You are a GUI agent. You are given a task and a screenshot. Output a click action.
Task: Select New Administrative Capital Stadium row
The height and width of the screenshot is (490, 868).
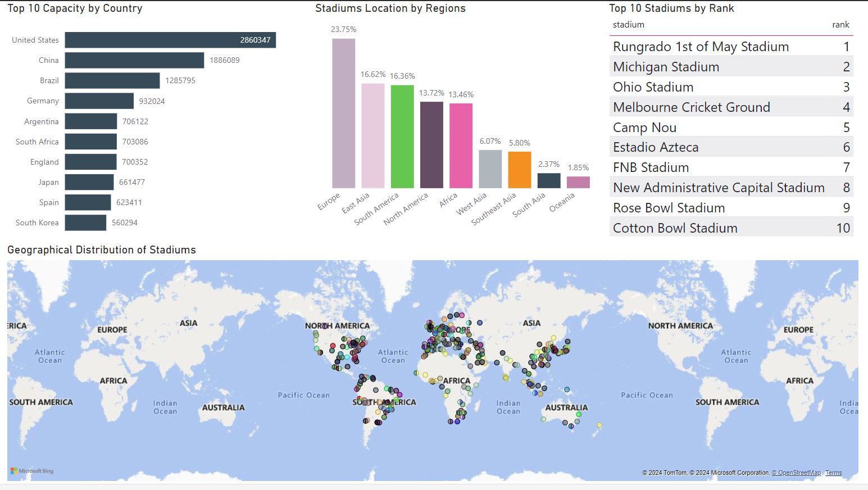tap(731, 188)
